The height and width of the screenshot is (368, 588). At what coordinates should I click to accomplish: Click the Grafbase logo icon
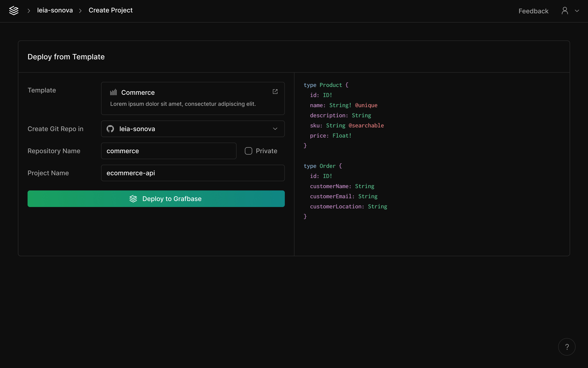[x=14, y=11]
